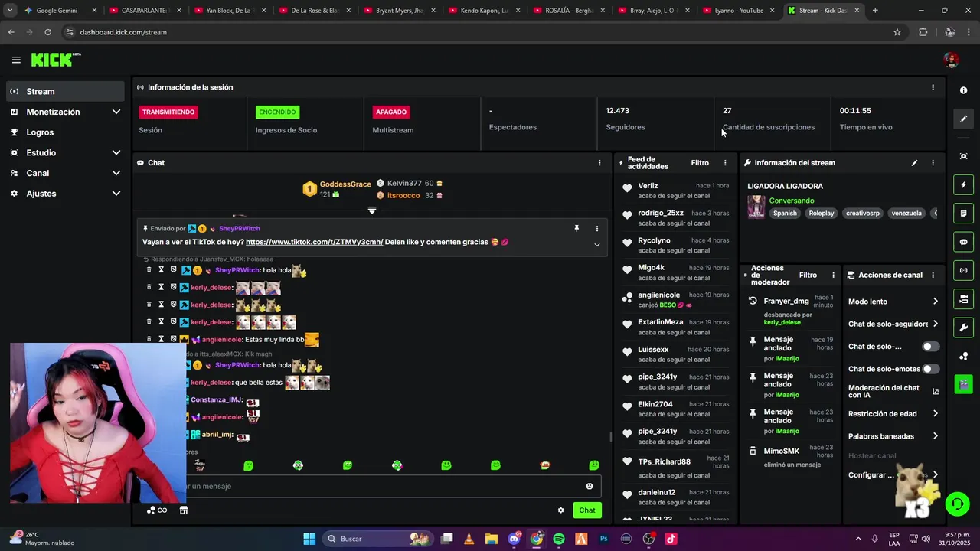This screenshot has height=551, width=980.
Task: Open chat settings gear beside Chat button
Action: click(x=560, y=510)
